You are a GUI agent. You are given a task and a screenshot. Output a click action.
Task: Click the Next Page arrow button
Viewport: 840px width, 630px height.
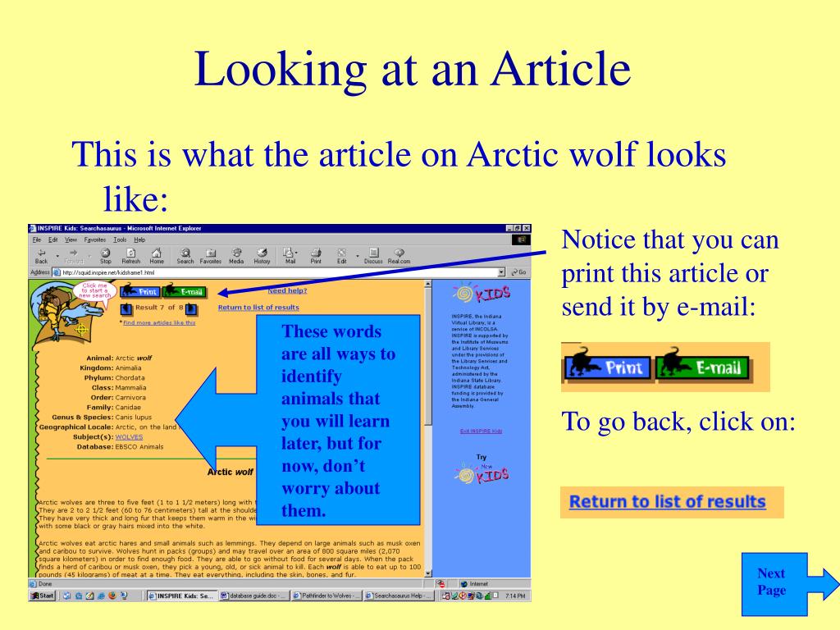click(789, 584)
